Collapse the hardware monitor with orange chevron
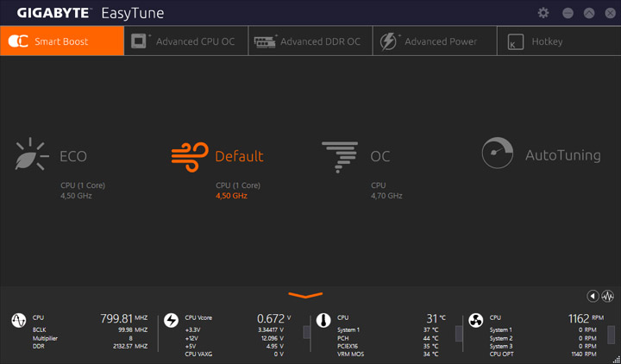The width and height of the screenshot is (621, 364). (x=305, y=296)
